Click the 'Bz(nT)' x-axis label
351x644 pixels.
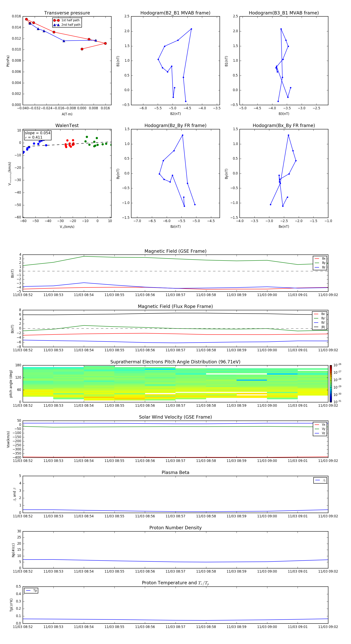point(175,227)
